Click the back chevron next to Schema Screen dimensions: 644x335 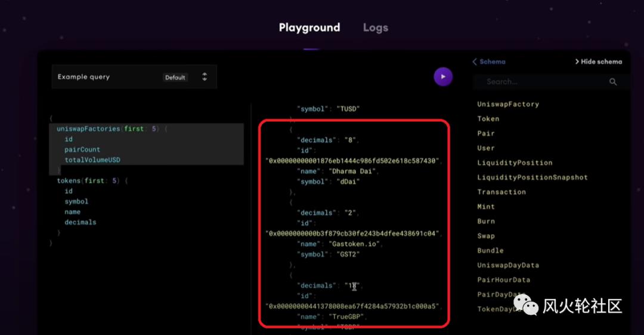pyautogui.click(x=475, y=62)
